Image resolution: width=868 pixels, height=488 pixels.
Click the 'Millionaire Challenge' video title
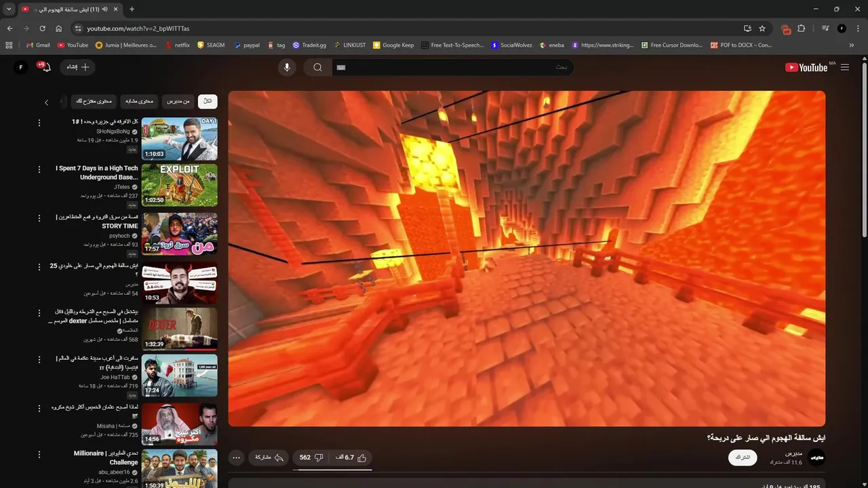106,457
